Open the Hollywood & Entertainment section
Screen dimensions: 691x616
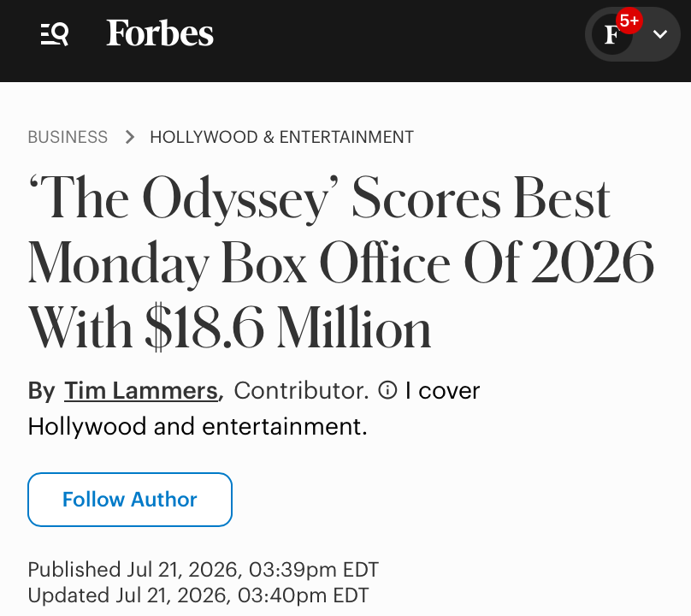[x=281, y=137]
